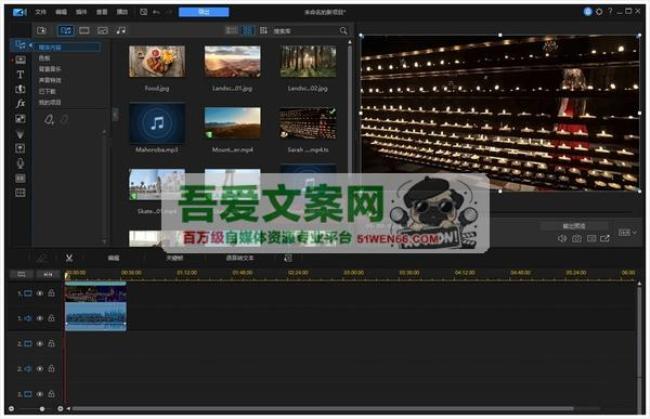Image resolution: width=650 pixels, height=419 pixels.
Task: Open the 播放 menu
Action: pyautogui.click(x=122, y=12)
